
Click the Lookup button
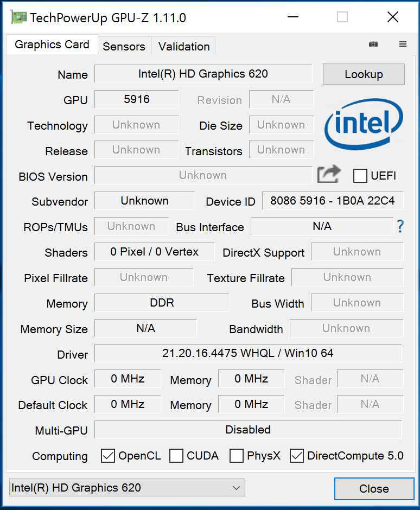(x=364, y=74)
